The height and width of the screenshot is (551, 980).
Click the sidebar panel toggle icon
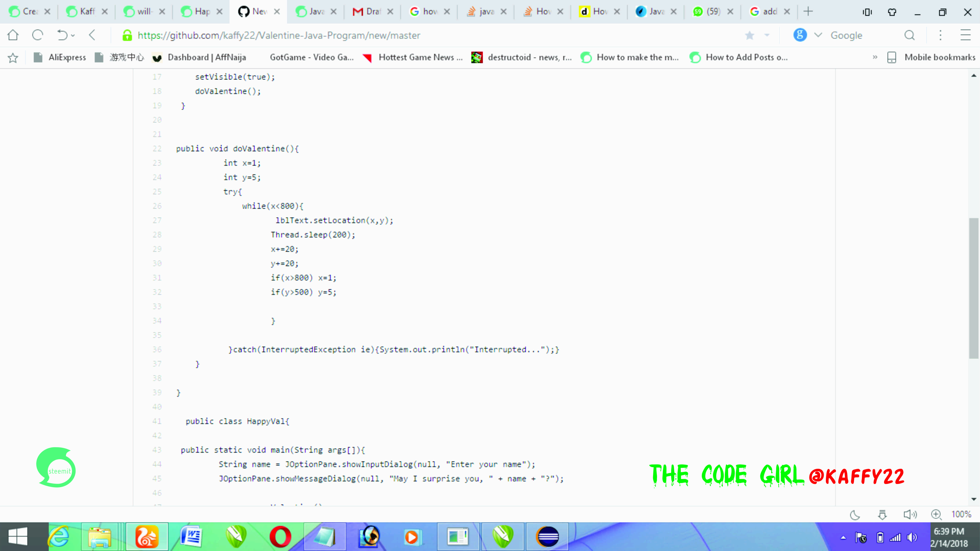tap(867, 12)
